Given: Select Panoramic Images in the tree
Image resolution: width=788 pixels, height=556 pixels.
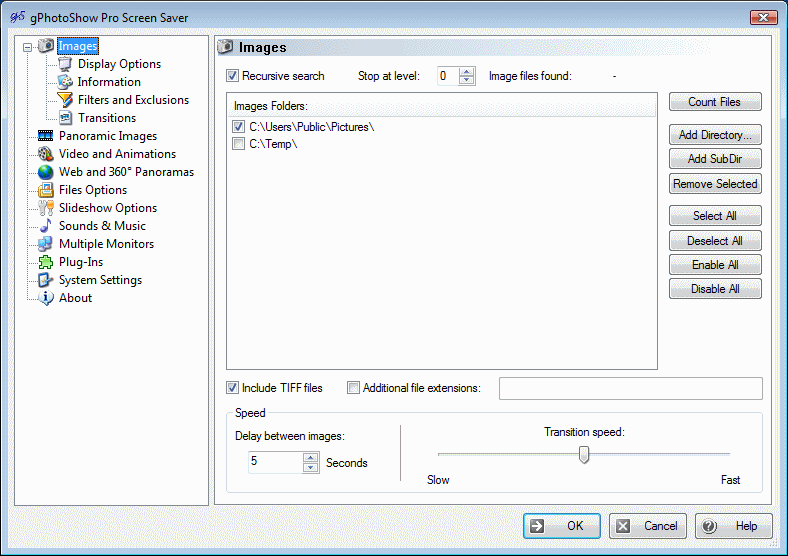Looking at the screenshot, I should 108,136.
